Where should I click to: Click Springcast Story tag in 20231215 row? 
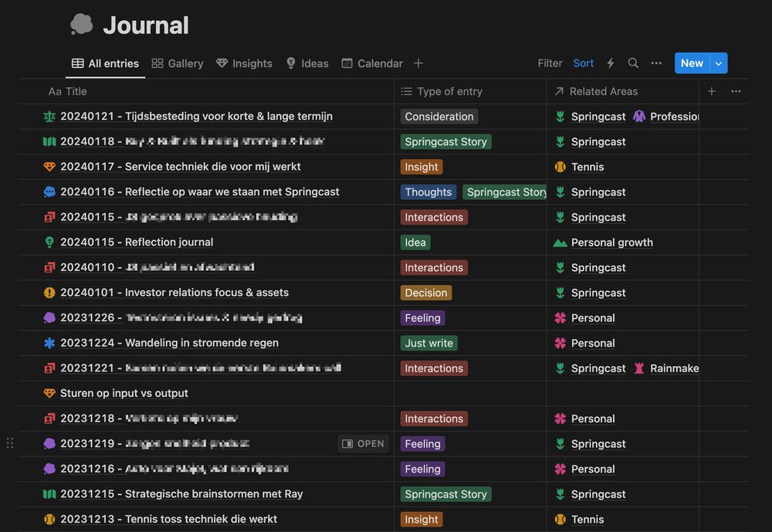point(445,494)
